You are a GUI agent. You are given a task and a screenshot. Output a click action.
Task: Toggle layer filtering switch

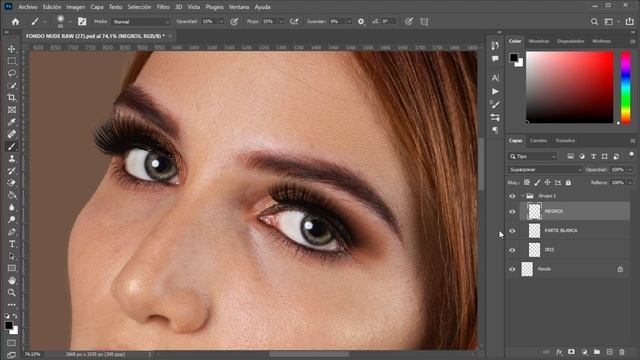coord(631,155)
